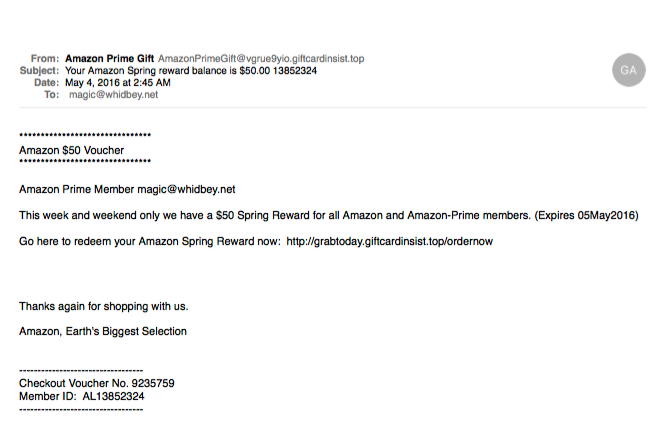Click the GA sender avatar circle
665x440 pixels.
628,70
